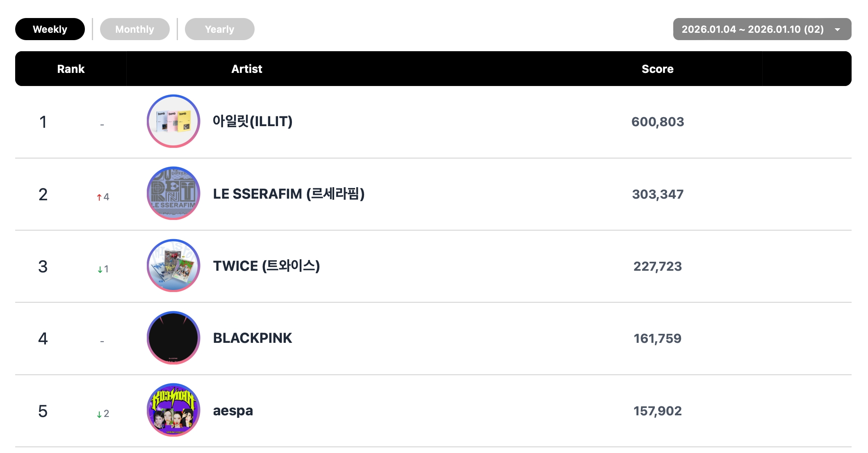Screen dimensions: 868x453
Task: Expand date selector using caret arrow
Action: click(x=838, y=29)
